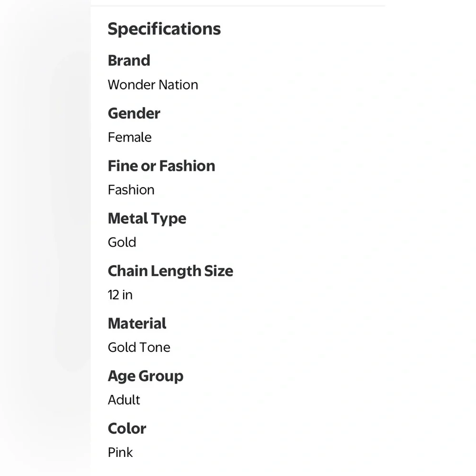Click the 12 in chain length value
The width and height of the screenshot is (476, 476).
point(120,295)
